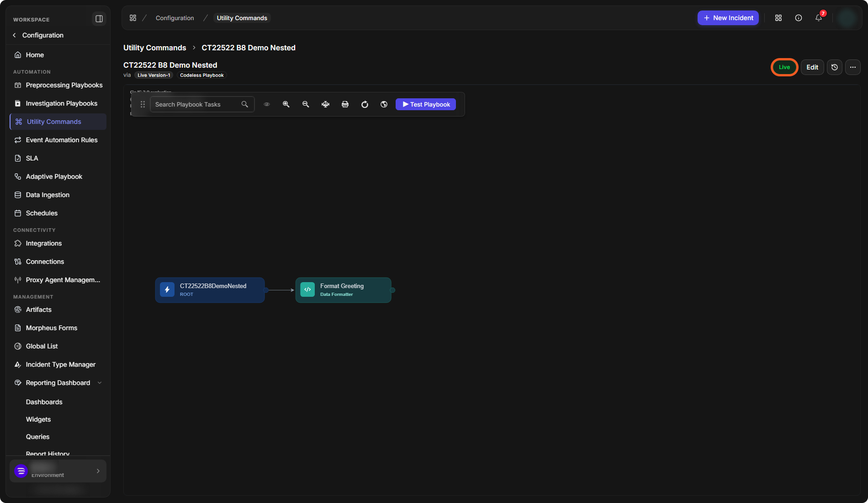Viewport: 868px width, 503px height.
Task: Open the info icon in header
Action: coord(799,18)
